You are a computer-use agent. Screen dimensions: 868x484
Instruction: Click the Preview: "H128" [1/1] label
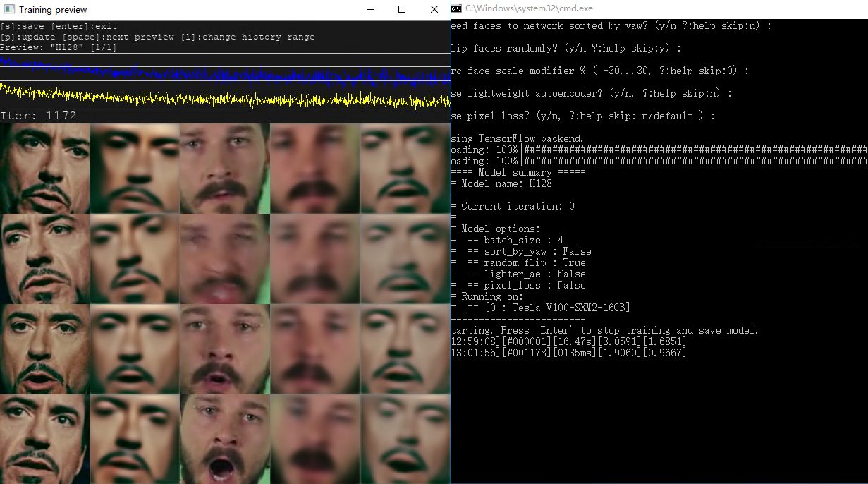59,47
